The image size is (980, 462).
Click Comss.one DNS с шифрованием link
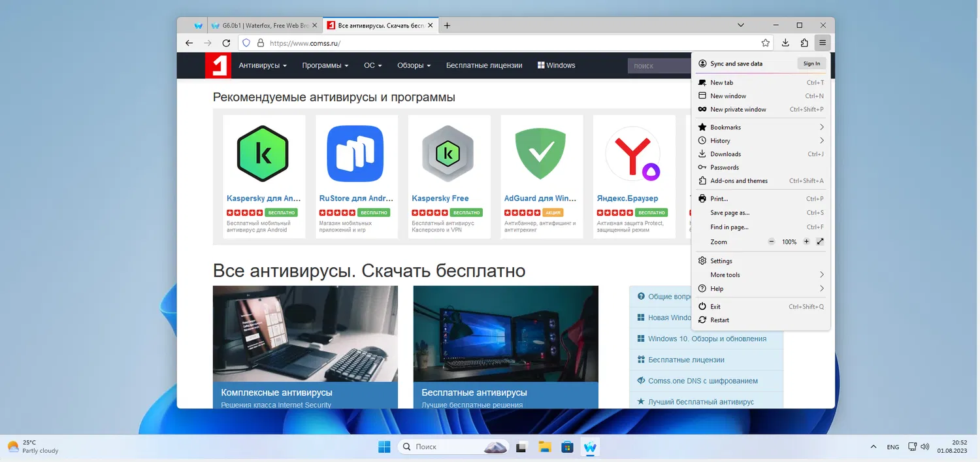coord(703,380)
